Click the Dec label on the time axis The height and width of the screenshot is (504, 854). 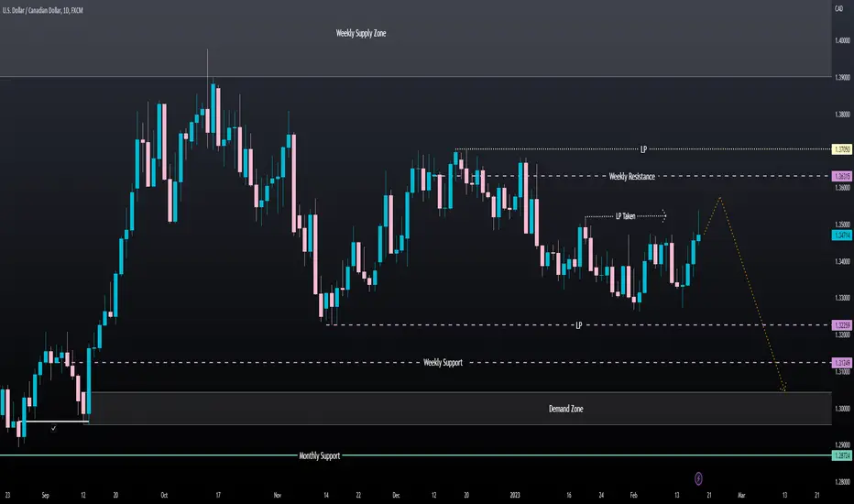pyautogui.click(x=396, y=495)
